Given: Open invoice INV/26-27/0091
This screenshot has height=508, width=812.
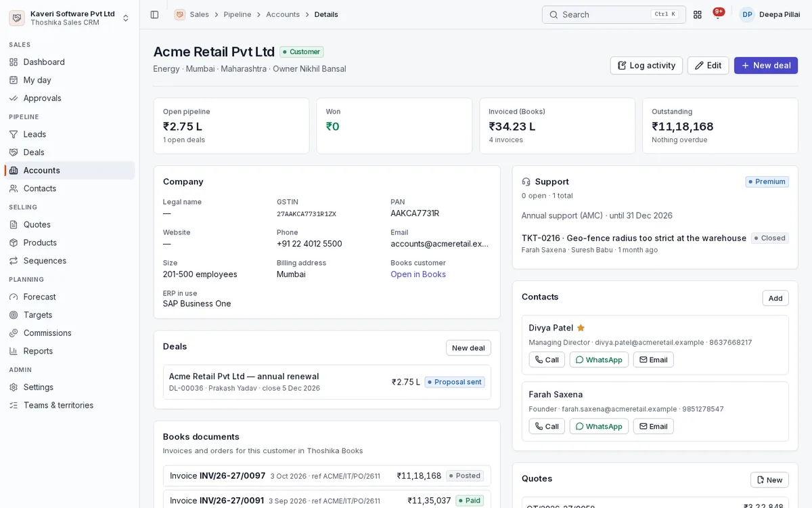Looking at the screenshot, I should 327,500.
